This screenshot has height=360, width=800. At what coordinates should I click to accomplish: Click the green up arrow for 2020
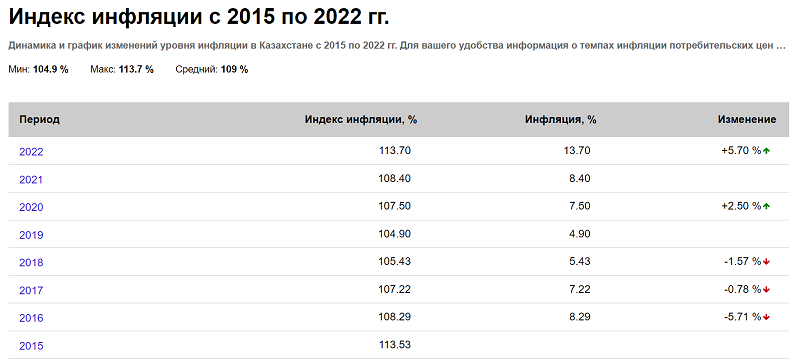pos(766,206)
